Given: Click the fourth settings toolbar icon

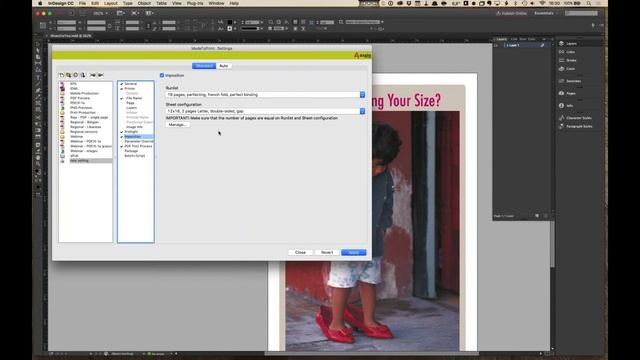Looking at the screenshot, I should click(83, 75).
